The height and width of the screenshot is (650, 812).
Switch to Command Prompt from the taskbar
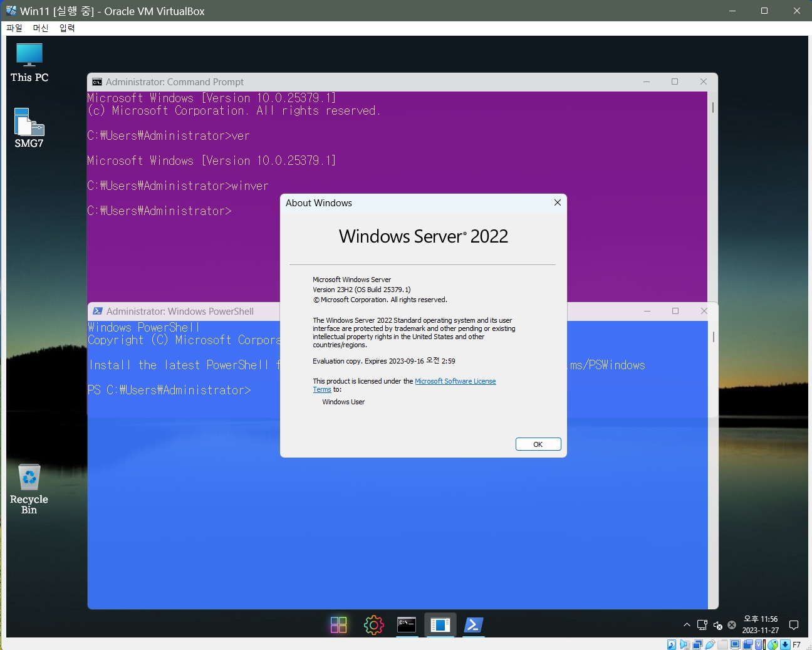coord(407,625)
